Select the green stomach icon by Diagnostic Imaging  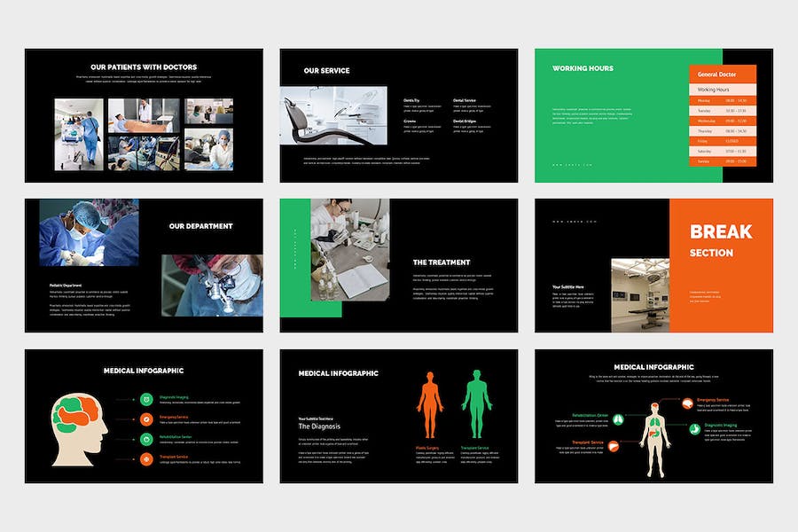(695, 429)
